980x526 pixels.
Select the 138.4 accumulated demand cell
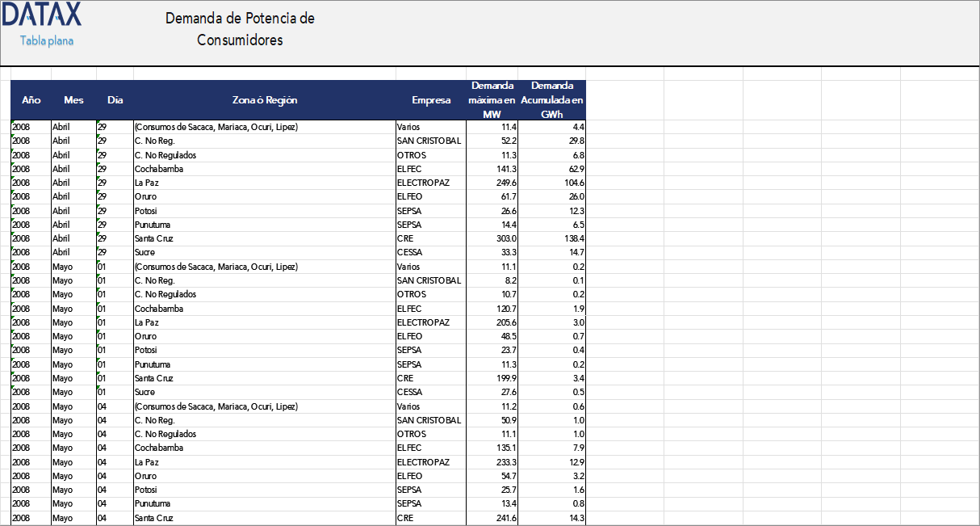click(552, 239)
